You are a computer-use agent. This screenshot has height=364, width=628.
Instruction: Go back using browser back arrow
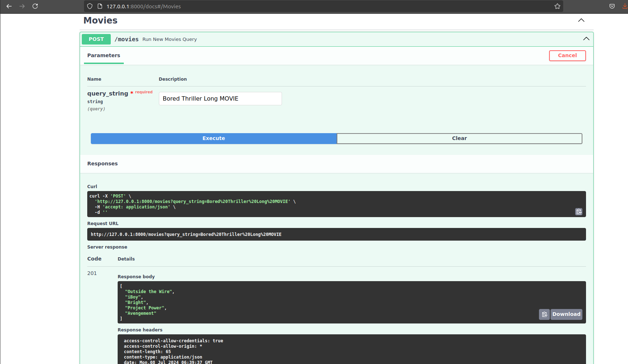tap(9, 6)
